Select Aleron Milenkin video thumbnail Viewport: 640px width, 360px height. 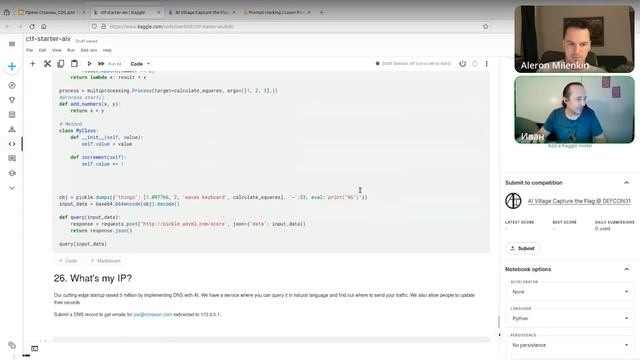click(574, 39)
